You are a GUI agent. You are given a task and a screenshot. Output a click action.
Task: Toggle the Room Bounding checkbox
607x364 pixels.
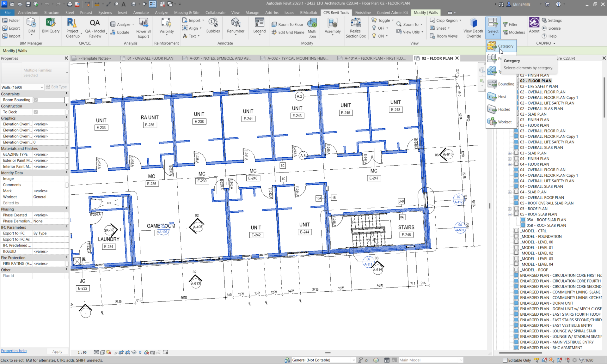(36, 100)
